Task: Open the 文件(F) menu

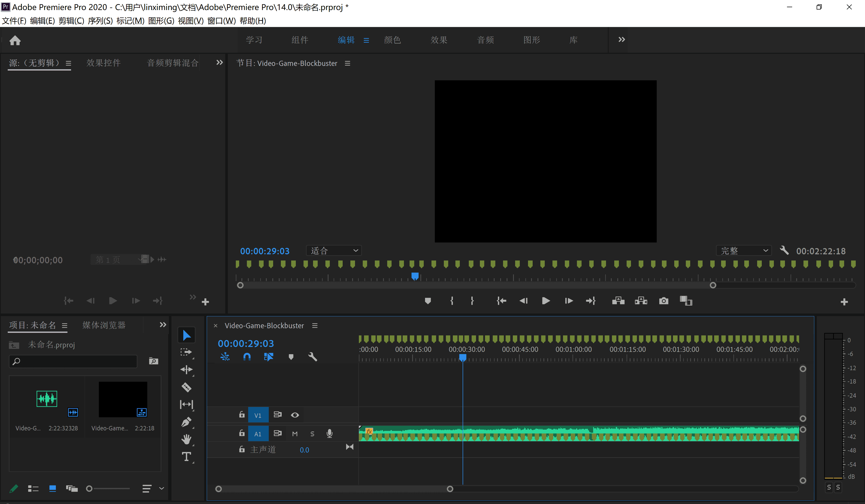Action: 14,21
